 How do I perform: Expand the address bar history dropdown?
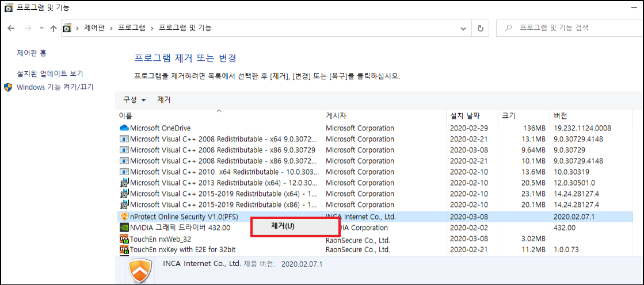(x=463, y=28)
